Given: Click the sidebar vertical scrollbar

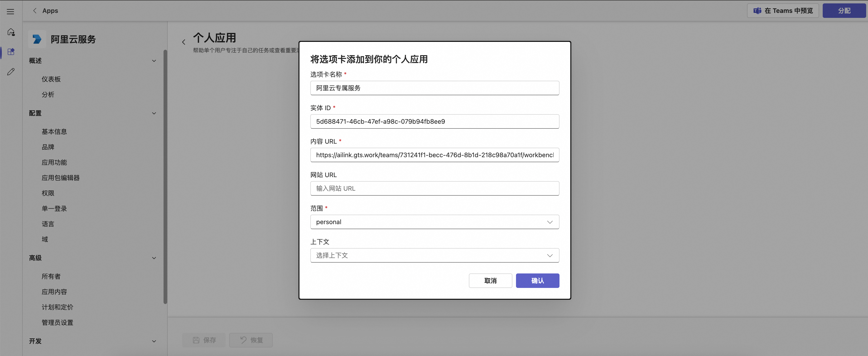Looking at the screenshot, I should 165,177.
